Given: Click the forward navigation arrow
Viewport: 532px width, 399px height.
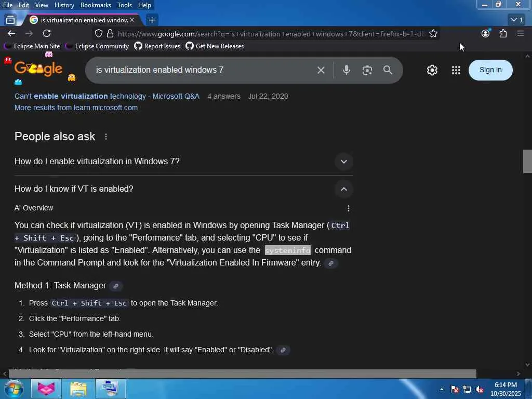Looking at the screenshot, I should click(29, 33).
